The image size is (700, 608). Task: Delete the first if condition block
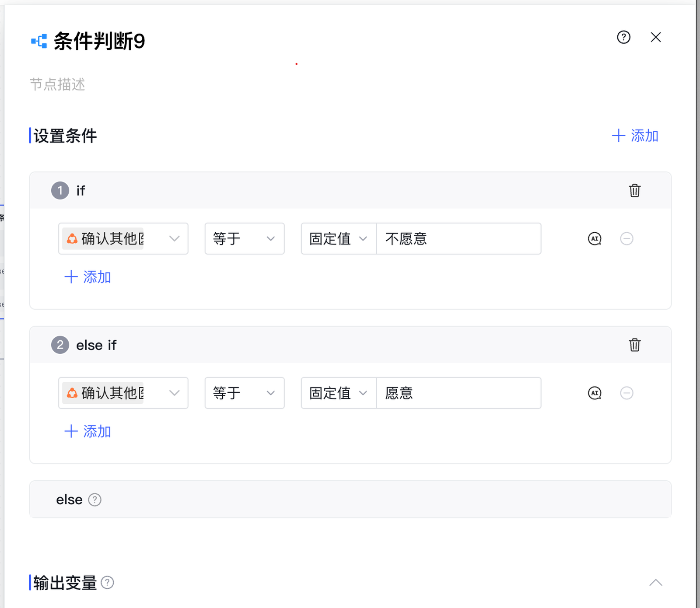click(634, 191)
